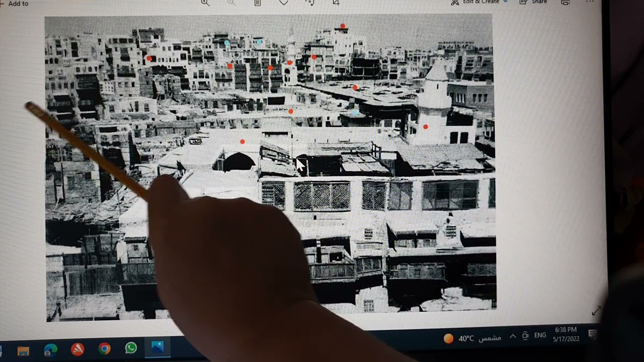Rotate the photo
This screenshot has width=644, height=362.
(x=310, y=3)
